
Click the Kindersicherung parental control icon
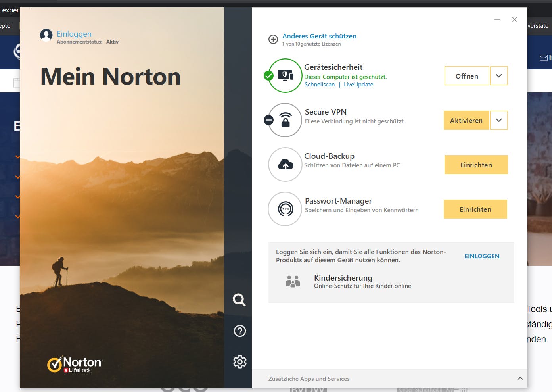[293, 281]
